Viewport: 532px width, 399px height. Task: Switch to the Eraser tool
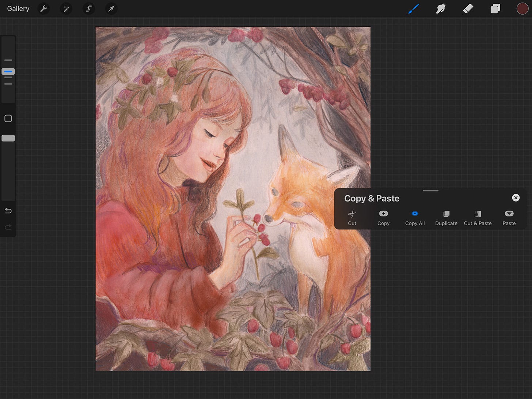click(468, 8)
